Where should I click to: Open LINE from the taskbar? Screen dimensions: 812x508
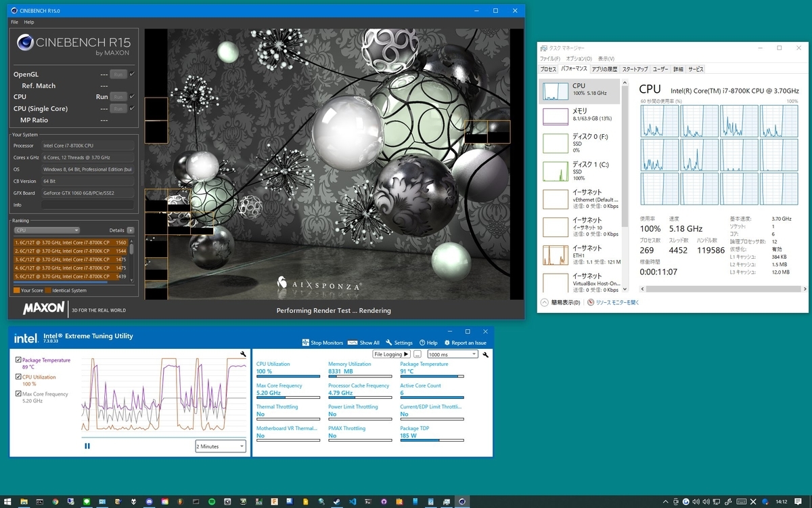point(87,502)
